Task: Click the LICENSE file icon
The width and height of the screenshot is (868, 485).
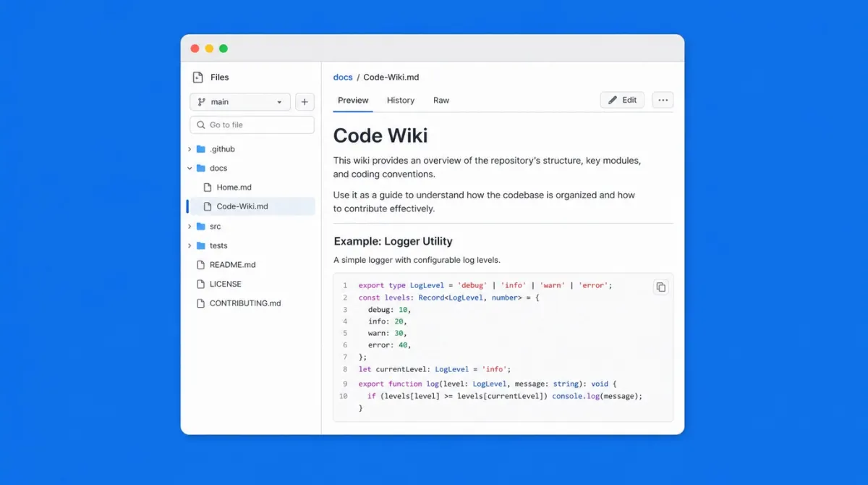Action: tap(201, 284)
